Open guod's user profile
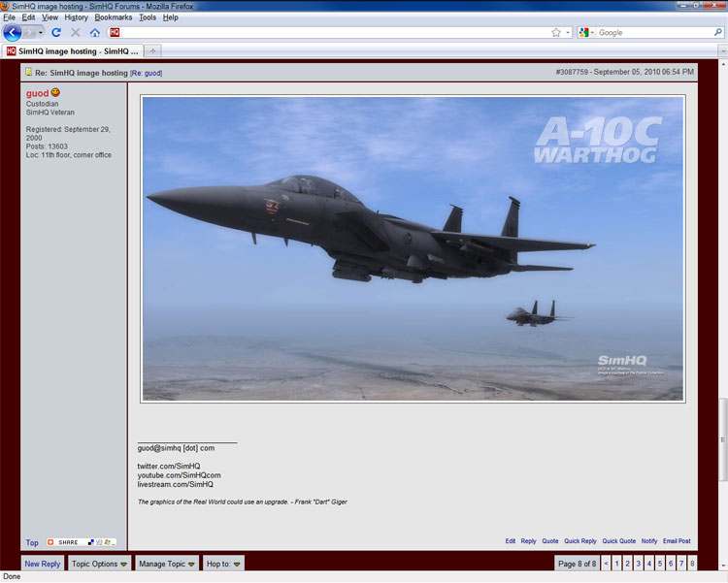The width and height of the screenshot is (728, 583). click(37, 93)
